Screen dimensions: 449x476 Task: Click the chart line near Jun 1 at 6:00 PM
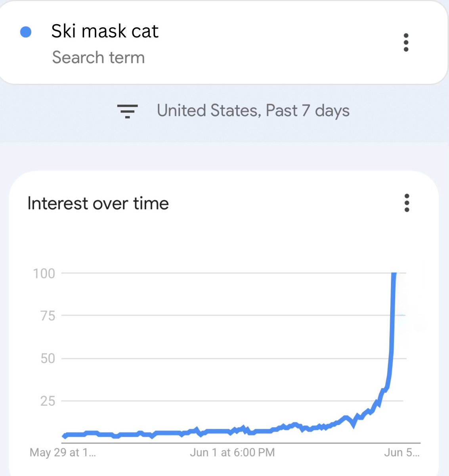pos(232,431)
